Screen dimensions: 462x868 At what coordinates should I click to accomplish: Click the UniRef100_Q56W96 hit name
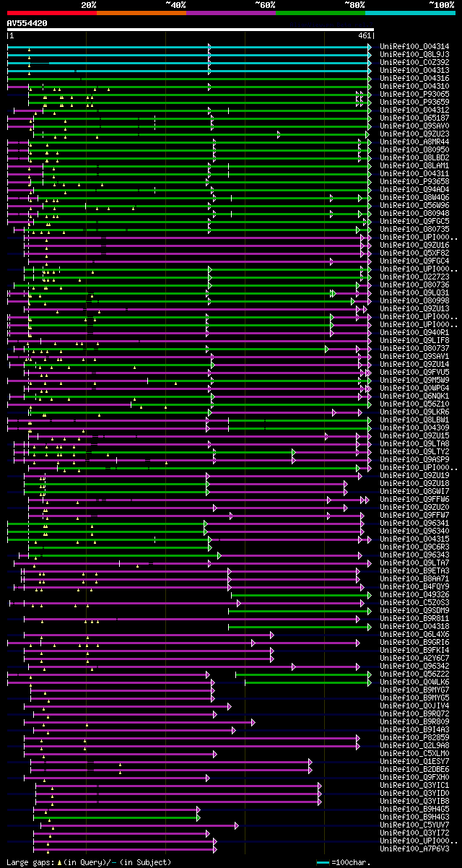[x=414, y=205]
